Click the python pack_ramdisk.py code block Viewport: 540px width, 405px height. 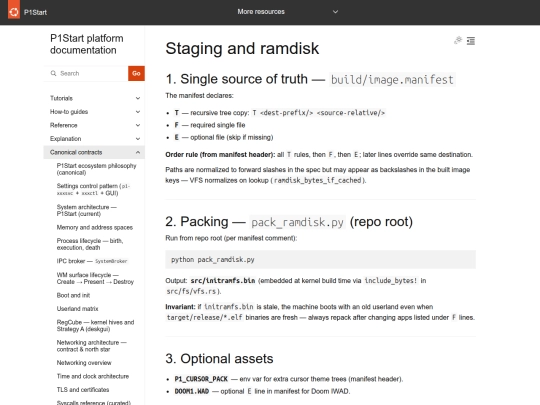coord(320,259)
